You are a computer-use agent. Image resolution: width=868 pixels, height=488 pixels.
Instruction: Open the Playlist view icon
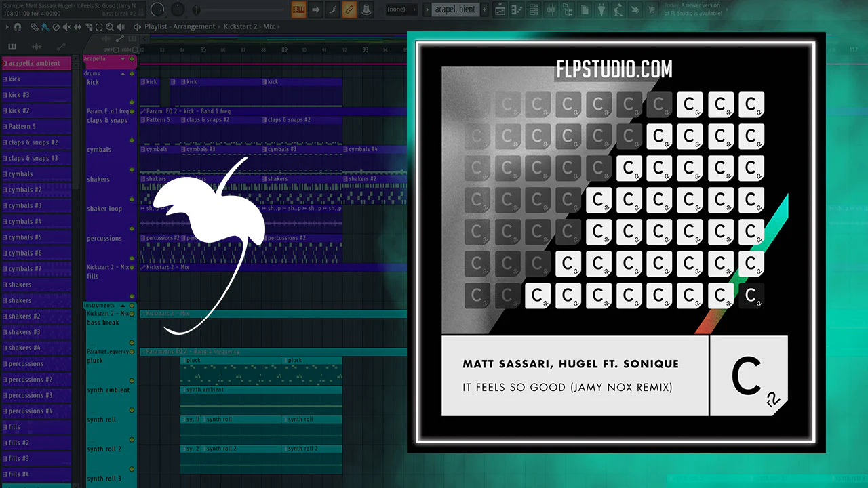[500, 9]
